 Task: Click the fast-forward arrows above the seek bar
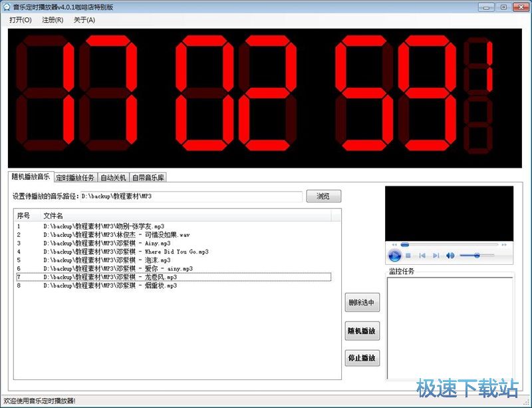point(503,244)
